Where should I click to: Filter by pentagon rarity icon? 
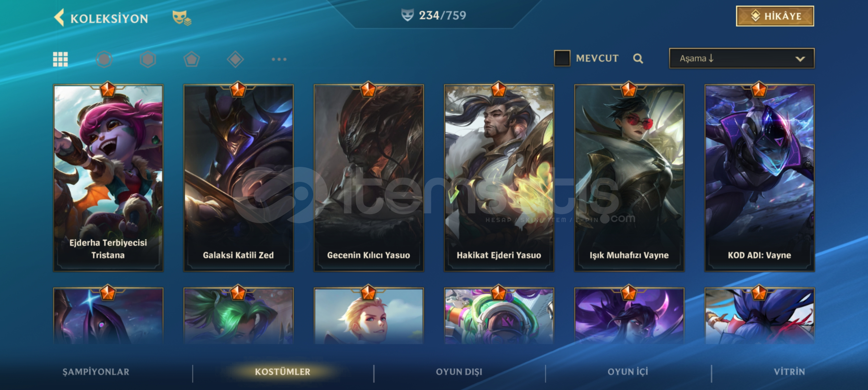[x=192, y=59]
